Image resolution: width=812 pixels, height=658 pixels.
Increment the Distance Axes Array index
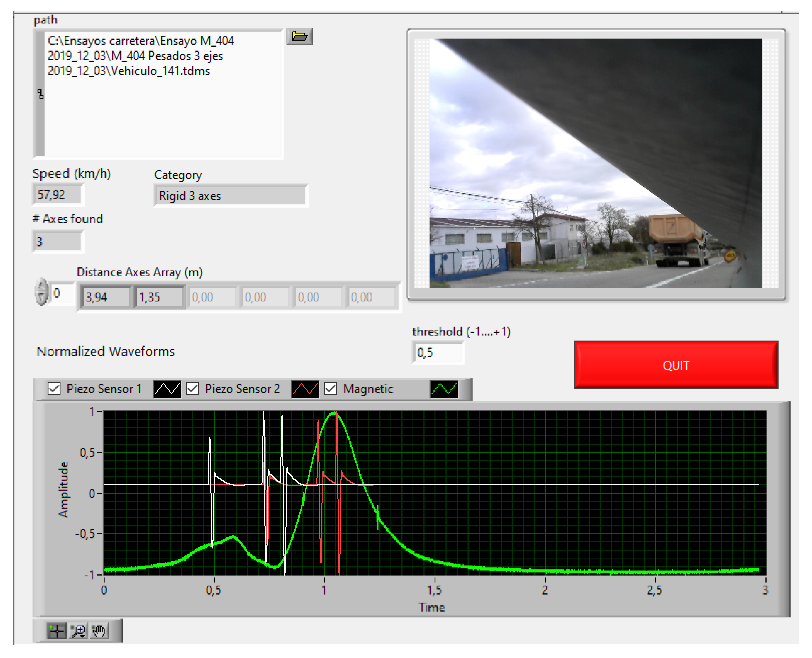41,286
